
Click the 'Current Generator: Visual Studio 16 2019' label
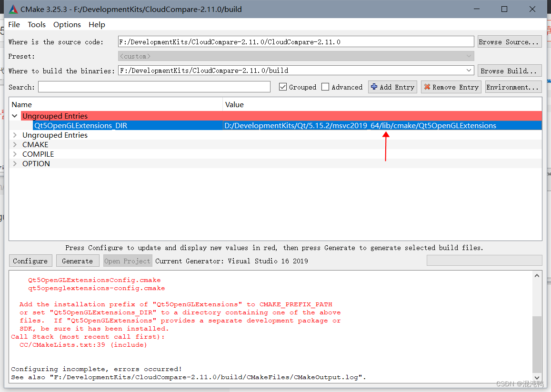pyautogui.click(x=231, y=261)
